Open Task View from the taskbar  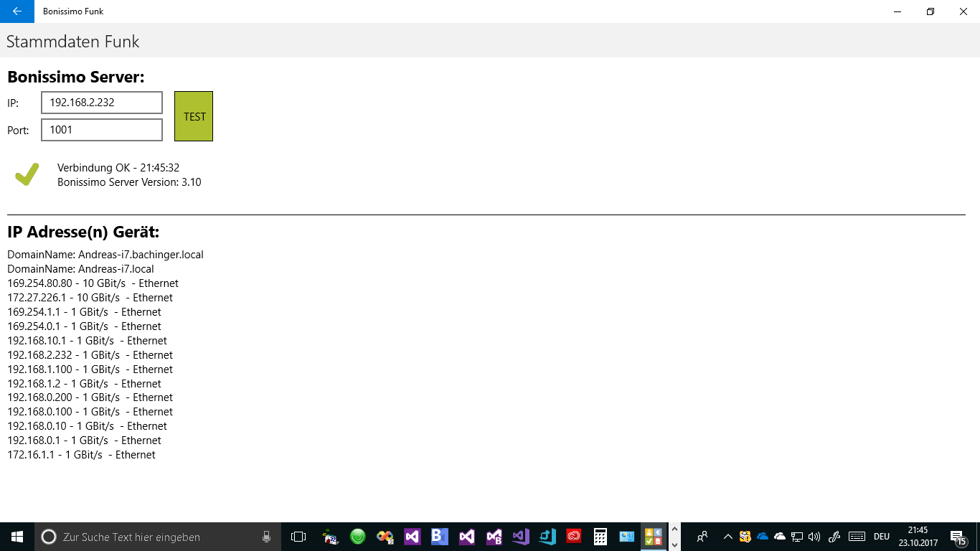(298, 537)
